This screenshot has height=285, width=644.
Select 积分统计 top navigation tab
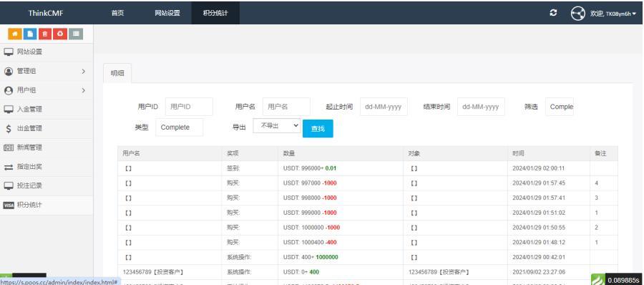point(215,13)
